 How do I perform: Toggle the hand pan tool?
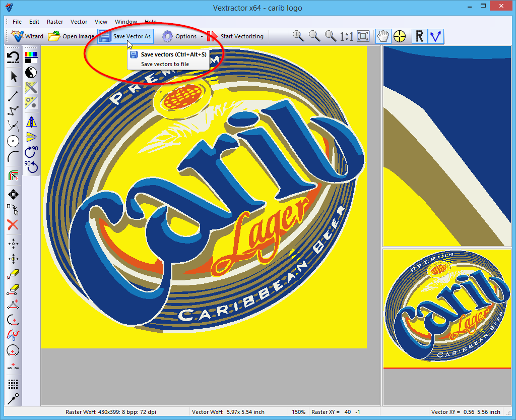(x=383, y=36)
